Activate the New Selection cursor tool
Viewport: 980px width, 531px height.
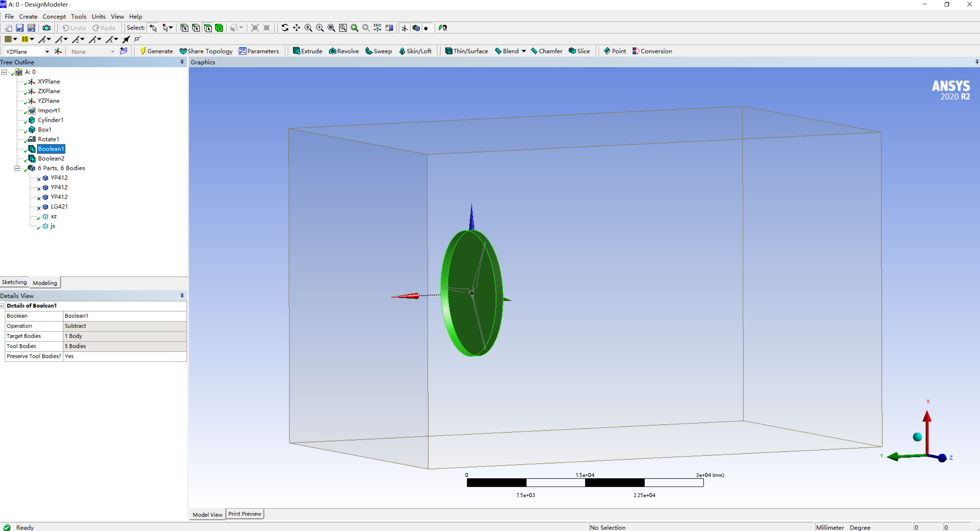[153, 28]
